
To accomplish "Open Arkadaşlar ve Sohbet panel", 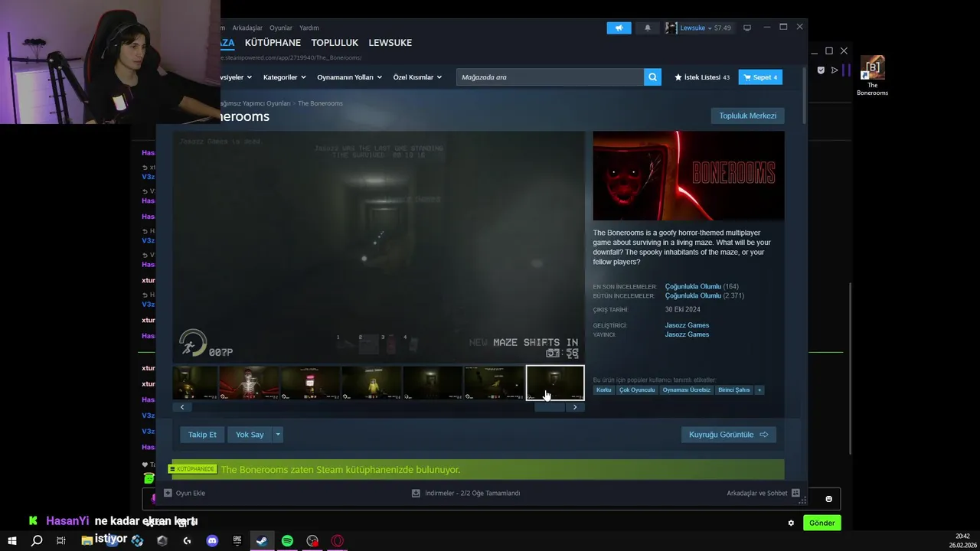I will 763,493.
